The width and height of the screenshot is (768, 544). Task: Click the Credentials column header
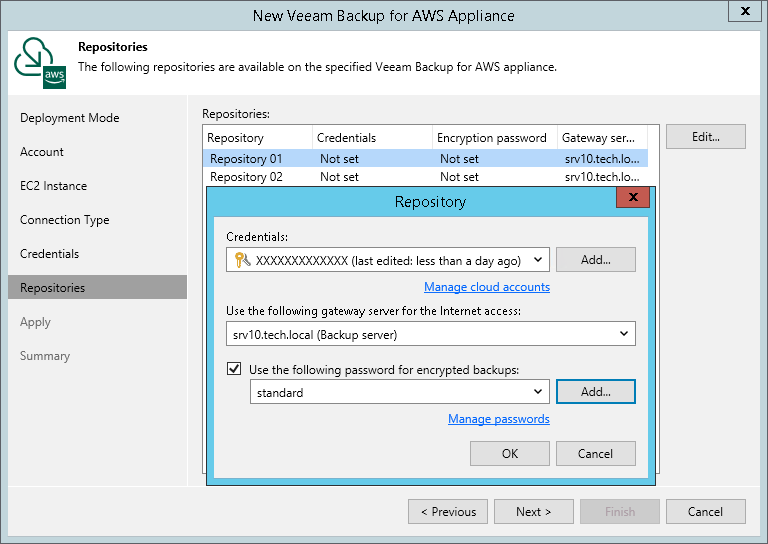(372, 138)
